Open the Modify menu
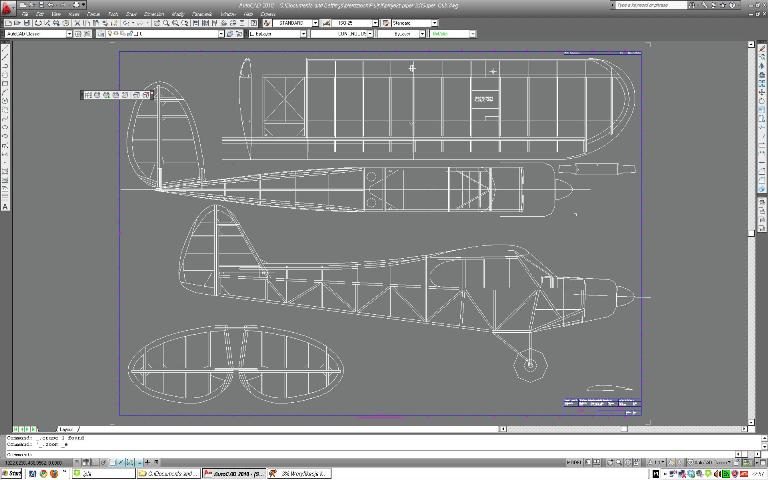The height and width of the screenshot is (480, 768). (x=178, y=14)
